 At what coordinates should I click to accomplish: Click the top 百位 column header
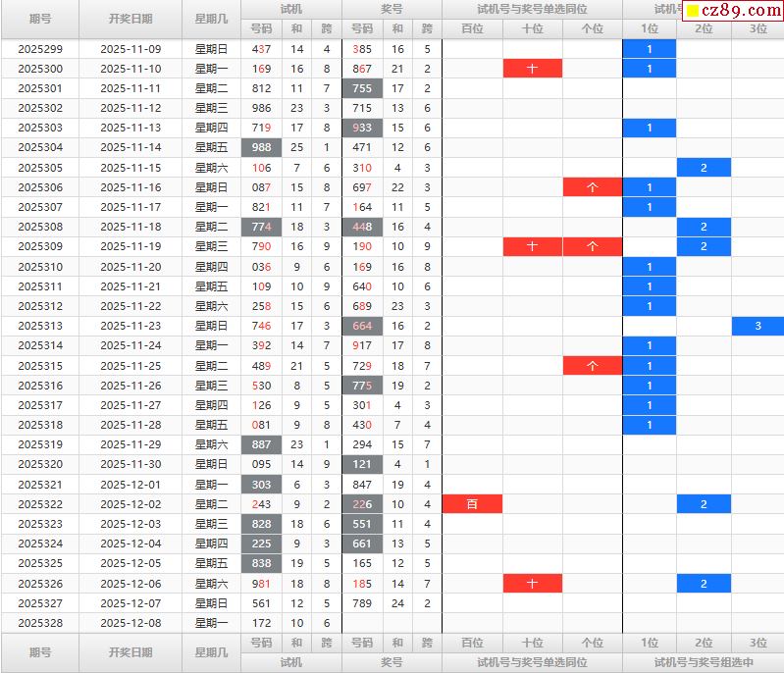(472, 28)
